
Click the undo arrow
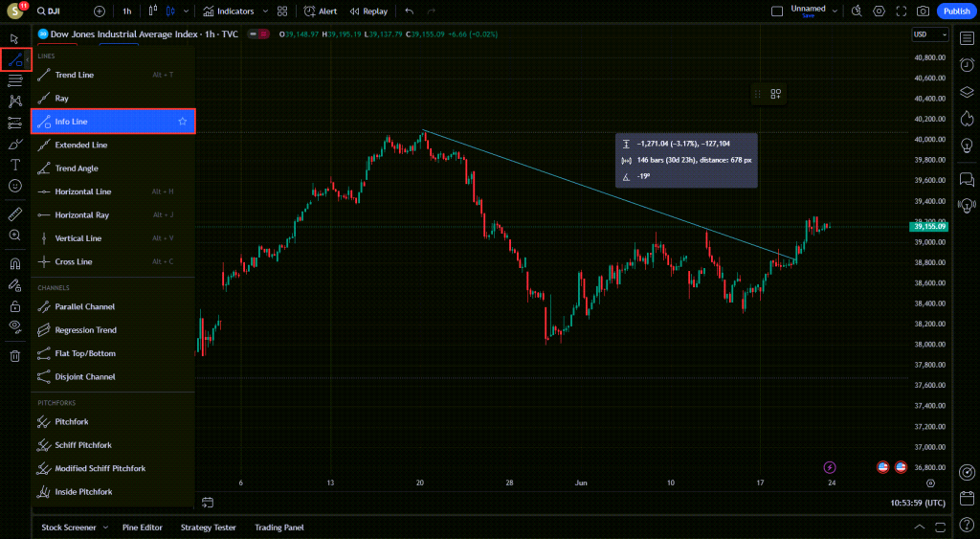410,11
